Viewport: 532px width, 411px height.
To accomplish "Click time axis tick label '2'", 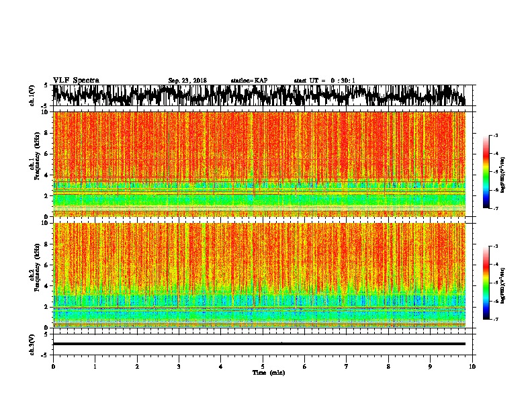I will click(x=137, y=367).
